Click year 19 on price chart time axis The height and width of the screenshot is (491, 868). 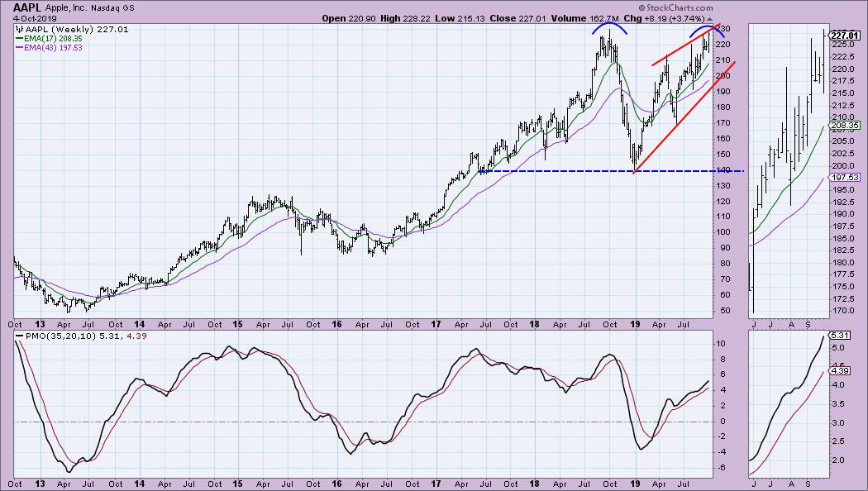[x=635, y=324]
